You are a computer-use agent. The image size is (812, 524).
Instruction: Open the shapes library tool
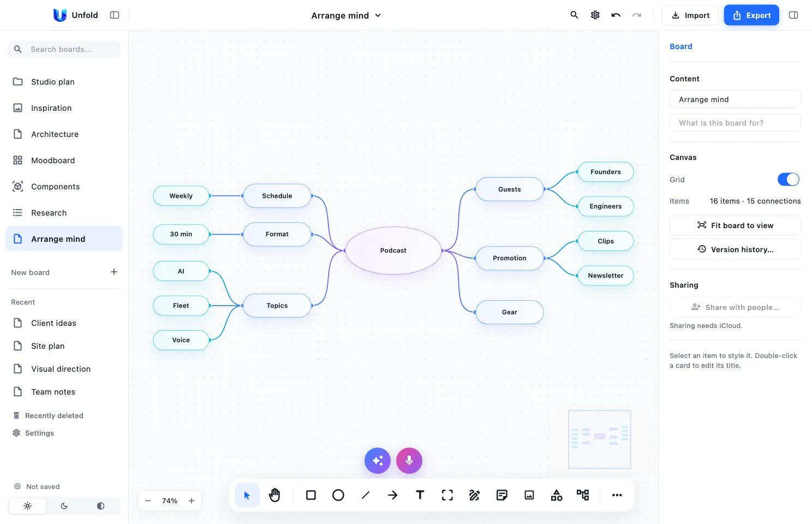tap(557, 496)
